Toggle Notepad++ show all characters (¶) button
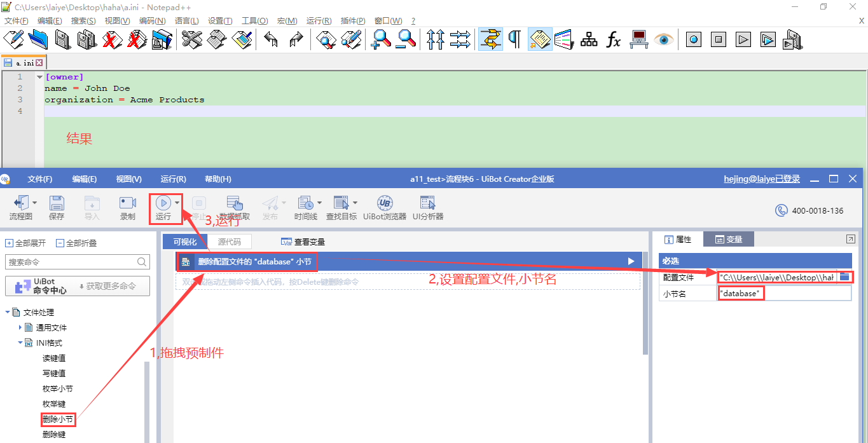 (x=514, y=39)
